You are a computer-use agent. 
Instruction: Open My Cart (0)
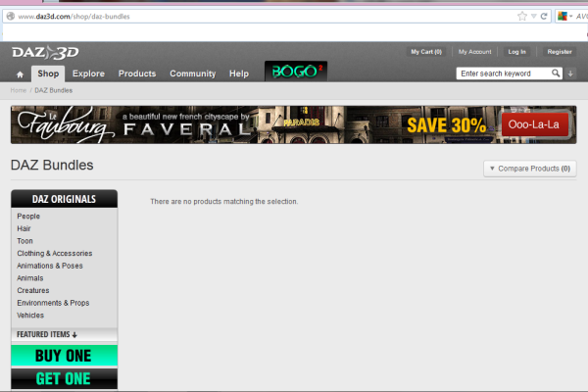426,52
